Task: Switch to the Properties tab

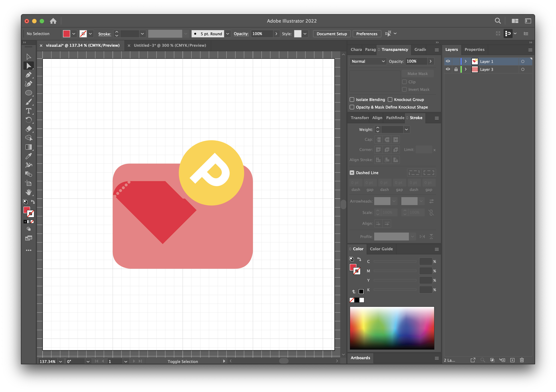Action: [474, 49]
